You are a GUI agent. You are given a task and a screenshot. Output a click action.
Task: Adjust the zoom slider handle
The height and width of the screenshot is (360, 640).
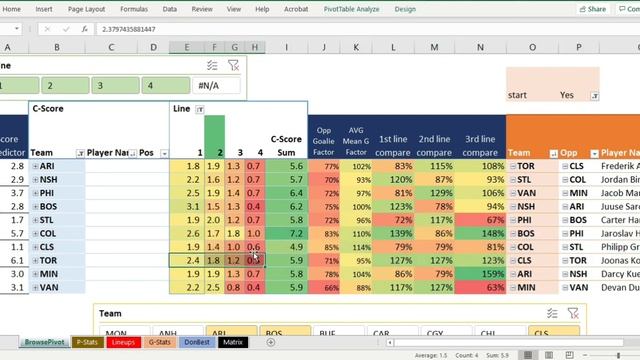tap(619, 355)
